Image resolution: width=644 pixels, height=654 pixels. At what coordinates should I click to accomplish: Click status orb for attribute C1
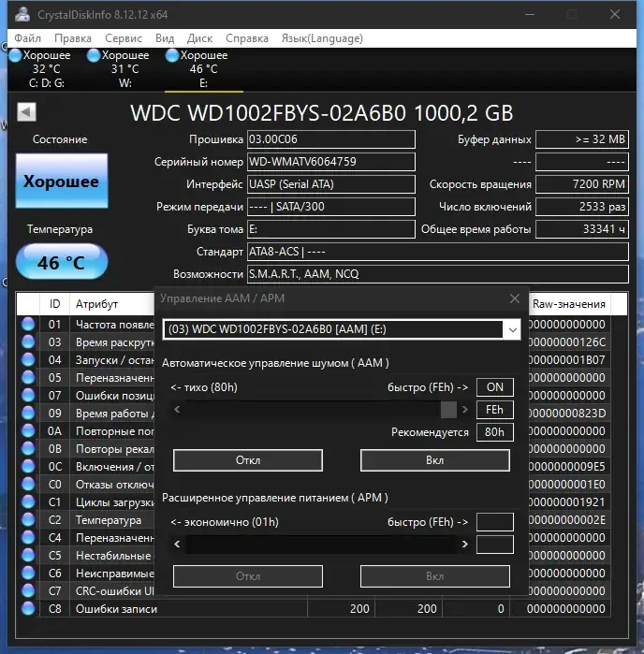(x=28, y=501)
